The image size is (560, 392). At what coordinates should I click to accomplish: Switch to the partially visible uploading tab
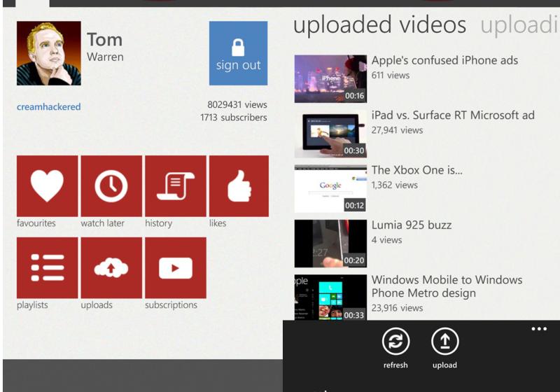pos(519,25)
